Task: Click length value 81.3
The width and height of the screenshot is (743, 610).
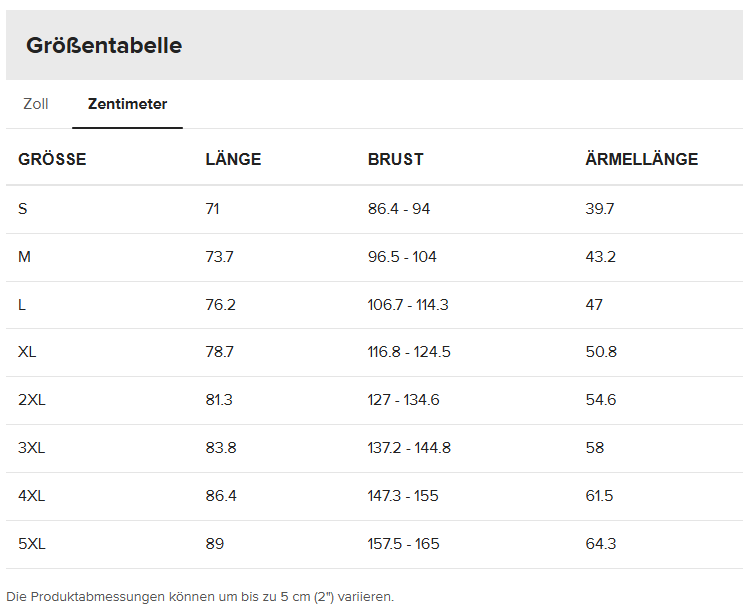Action: (219, 400)
